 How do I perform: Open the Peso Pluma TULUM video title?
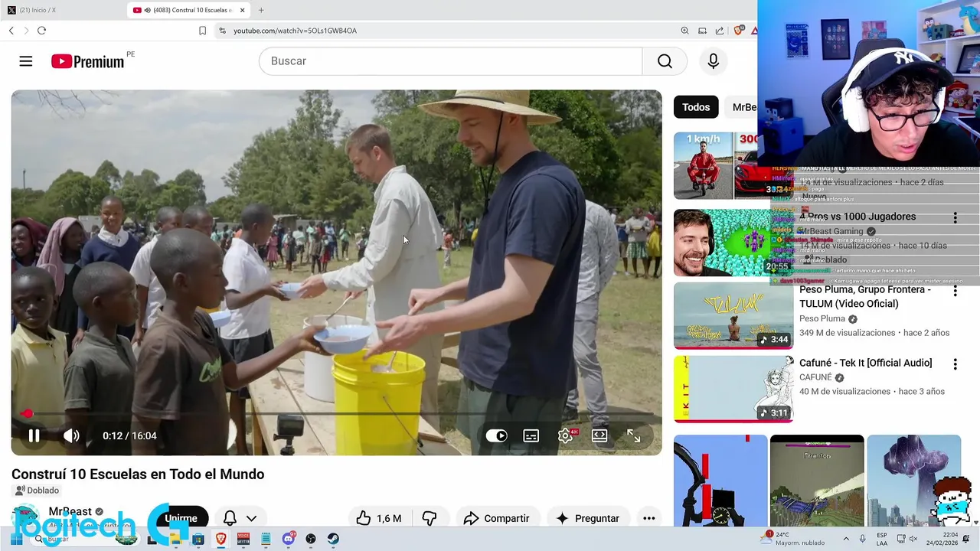point(865,296)
